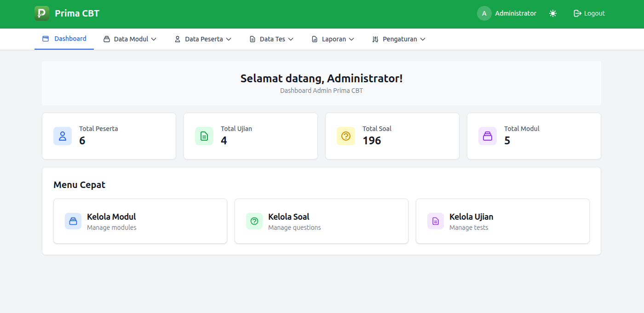The width and height of the screenshot is (644, 313).
Task: Click the Administrator name label
Action: (x=516, y=13)
